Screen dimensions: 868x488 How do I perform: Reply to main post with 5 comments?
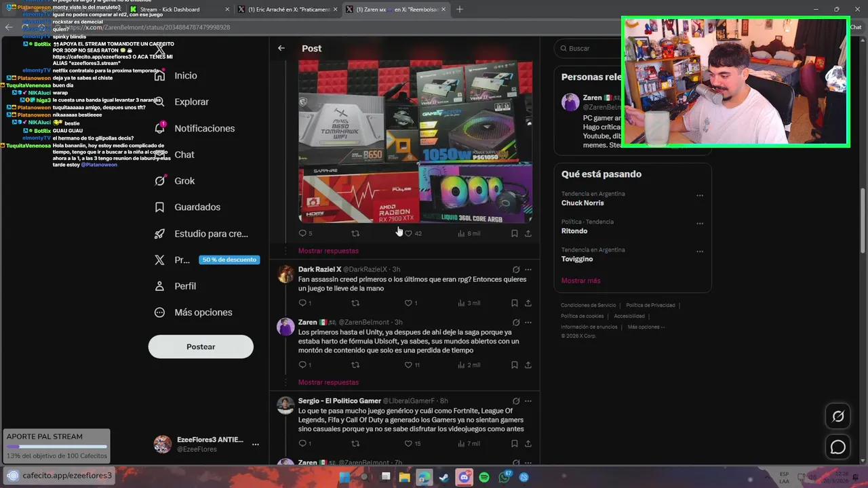pos(305,233)
